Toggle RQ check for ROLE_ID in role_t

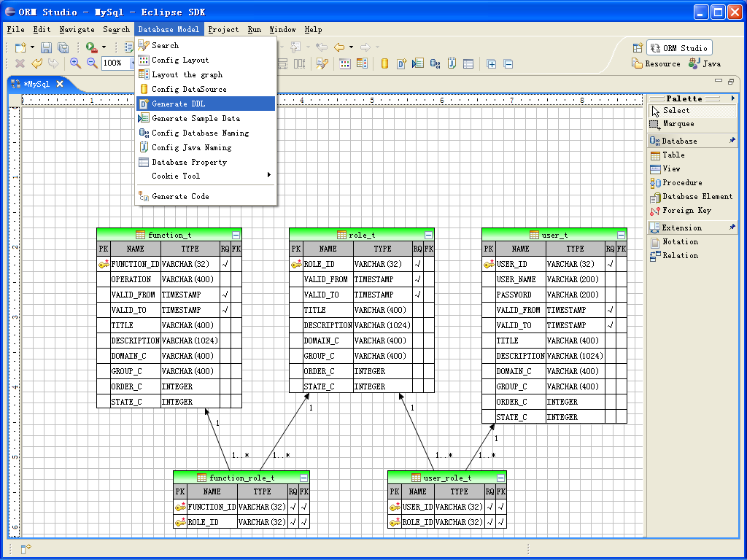[417, 264]
